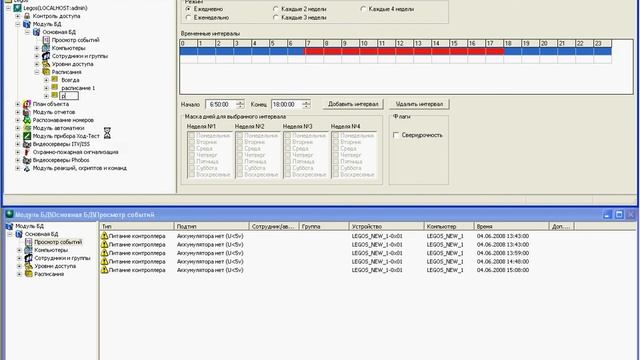Click the warning icon of the 14:48:00 event
Screen dimensions: 640x360
[x=104, y=262]
